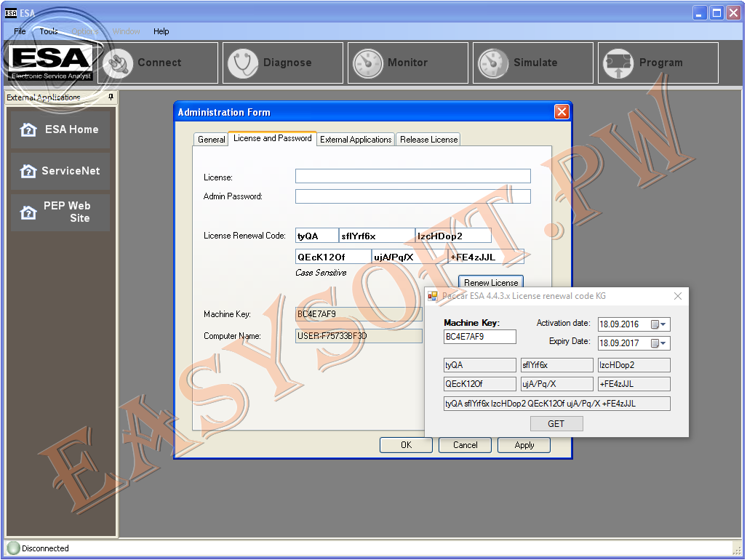Close the Administration Form dialog
Screen dimensions: 747x560
click(562, 112)
